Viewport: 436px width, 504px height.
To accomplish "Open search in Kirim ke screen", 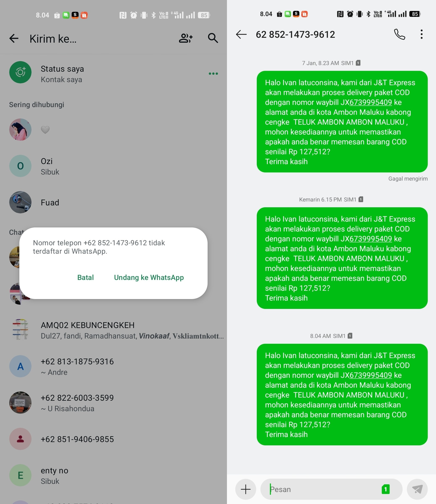I will pos(213,38).
